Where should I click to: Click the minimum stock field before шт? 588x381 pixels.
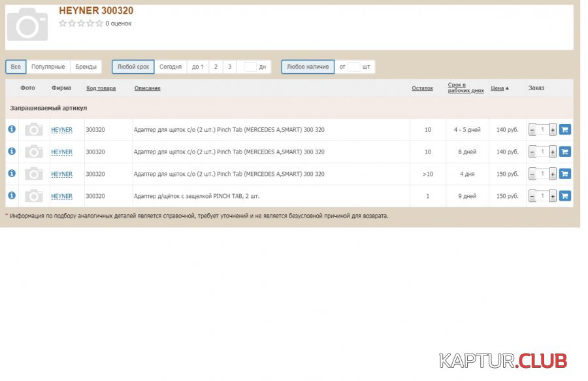pyautogui.click(x=353, y=67)
